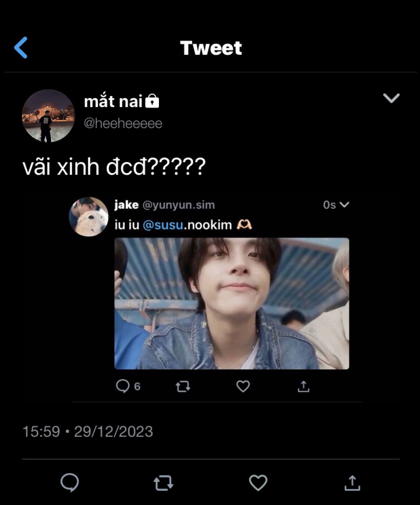Screen dimensions: 420x505
Task: Reply to the mắt nai tweet
Action: (x=69, y=483)
